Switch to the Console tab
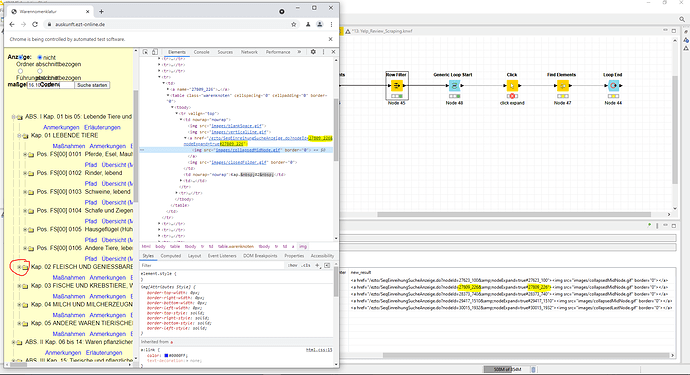Screen dimensions: 690x375 point(202,52)
